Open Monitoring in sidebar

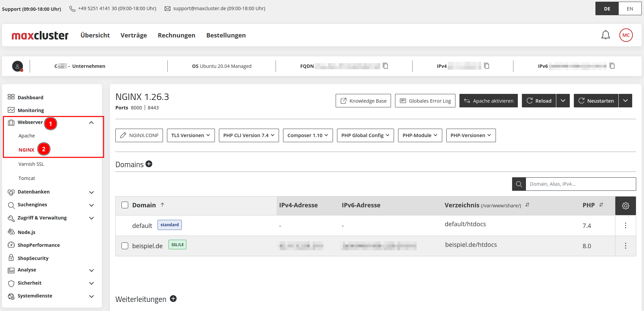click(x=31, y=110)
